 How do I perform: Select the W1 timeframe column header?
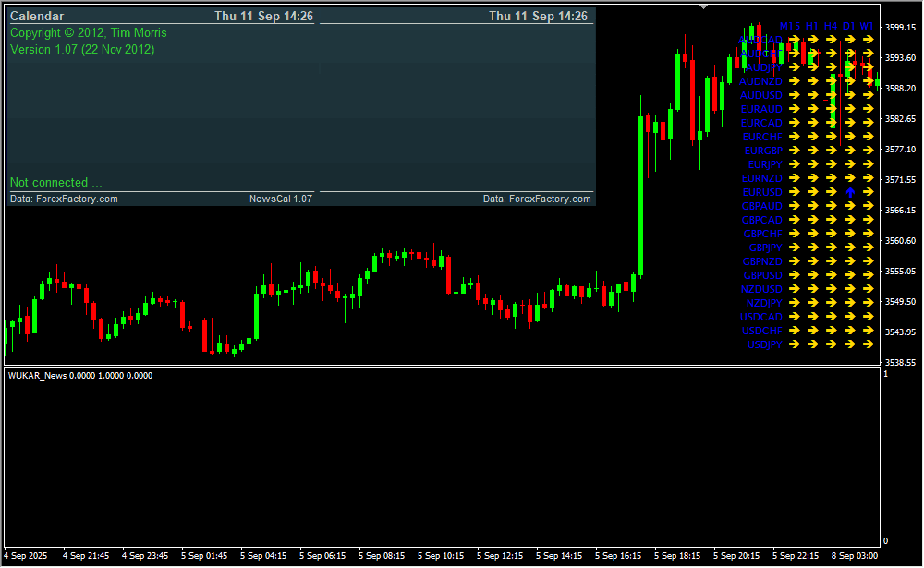(x=867, y=26)
